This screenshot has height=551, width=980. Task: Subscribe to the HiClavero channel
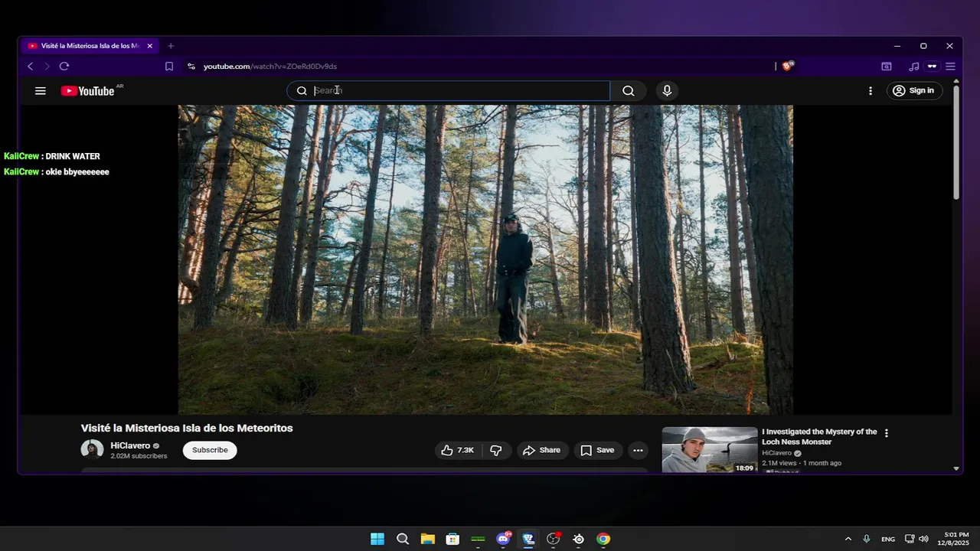click(210, 450)
